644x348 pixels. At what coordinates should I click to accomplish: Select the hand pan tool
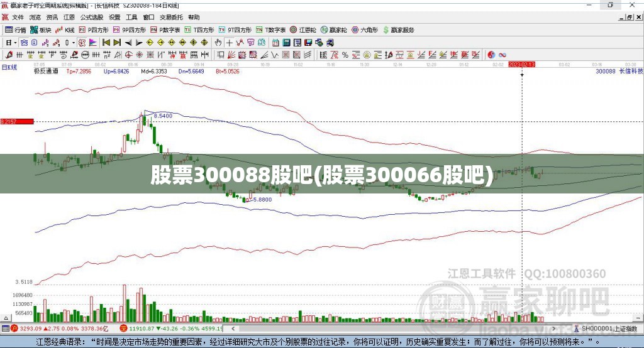(x=218, y=42)
